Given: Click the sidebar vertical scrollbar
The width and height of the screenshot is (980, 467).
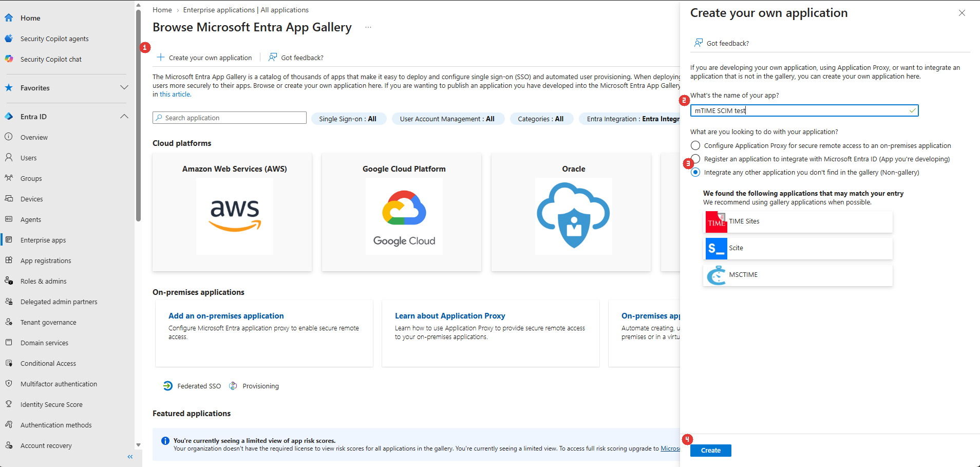Looking at the screenshot, I should point(139,116).
